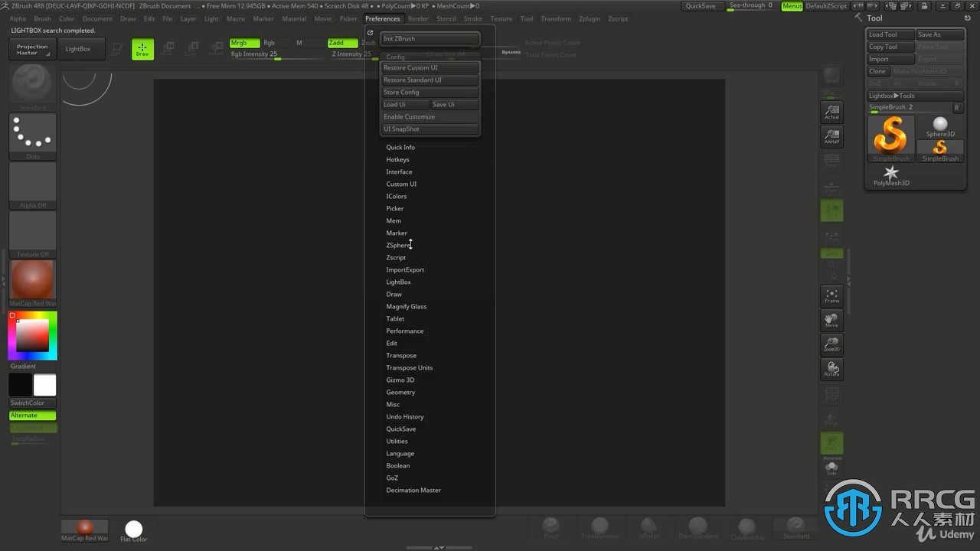Click the AAHalf icon
This screenshot has width=980, height=551.
click(831, 137)
